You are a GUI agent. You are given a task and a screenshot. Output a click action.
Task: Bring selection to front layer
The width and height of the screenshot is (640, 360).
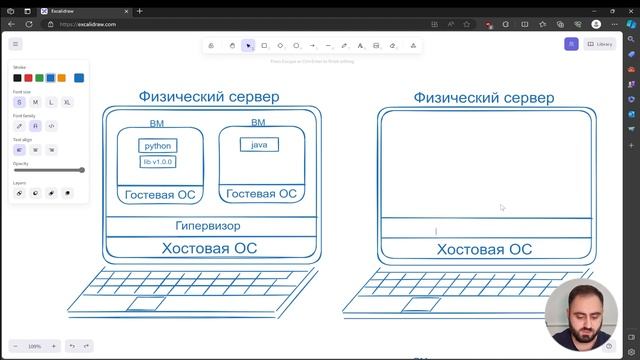tap(67, 193)
